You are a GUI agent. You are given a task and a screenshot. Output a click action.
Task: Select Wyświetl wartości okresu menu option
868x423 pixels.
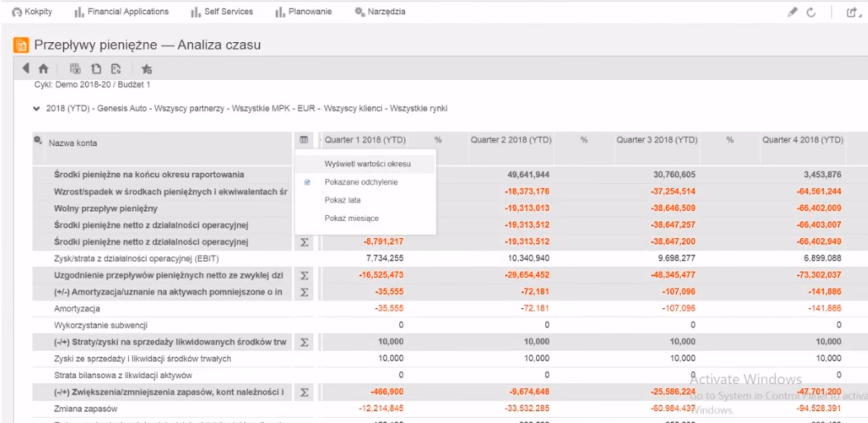(367, 164)
